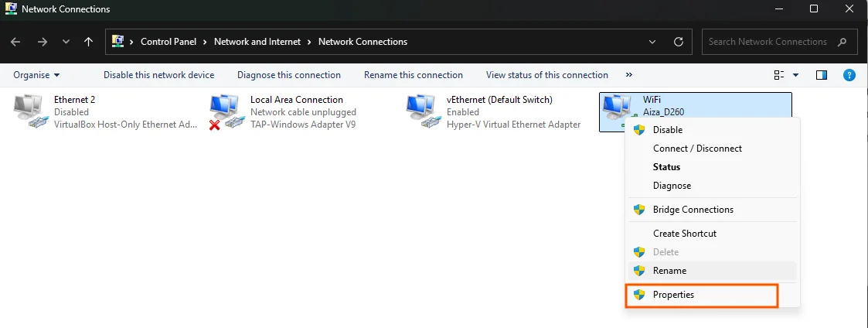Select the Ethernet 2 adapter icon
The width and height of the screenshot is (868, 328).
31,112
